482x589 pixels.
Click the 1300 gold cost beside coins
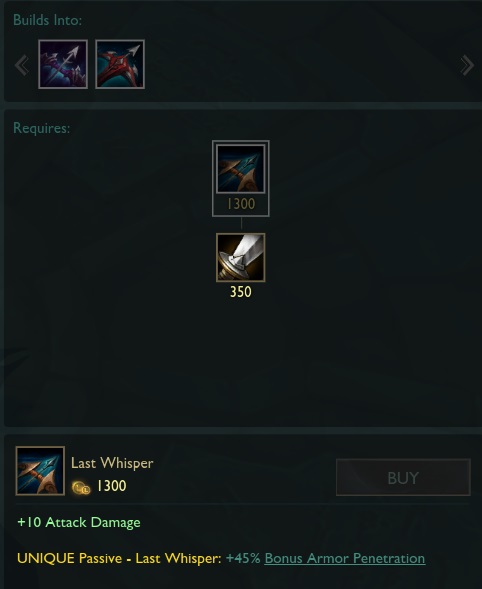coord(112,486)
